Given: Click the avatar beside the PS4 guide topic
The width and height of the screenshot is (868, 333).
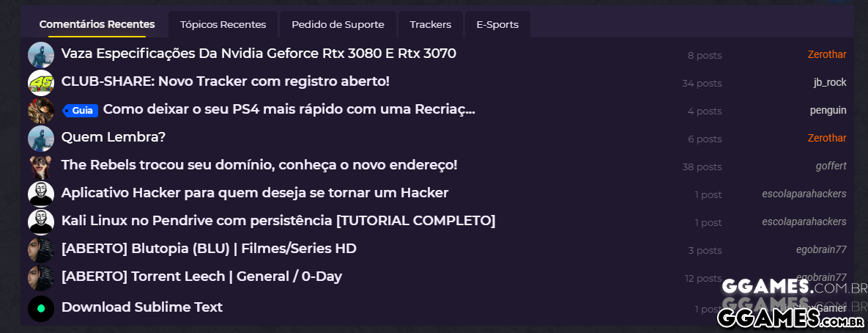Looking at the screenshot, I should pyautogui.click(x=41, y=110).
